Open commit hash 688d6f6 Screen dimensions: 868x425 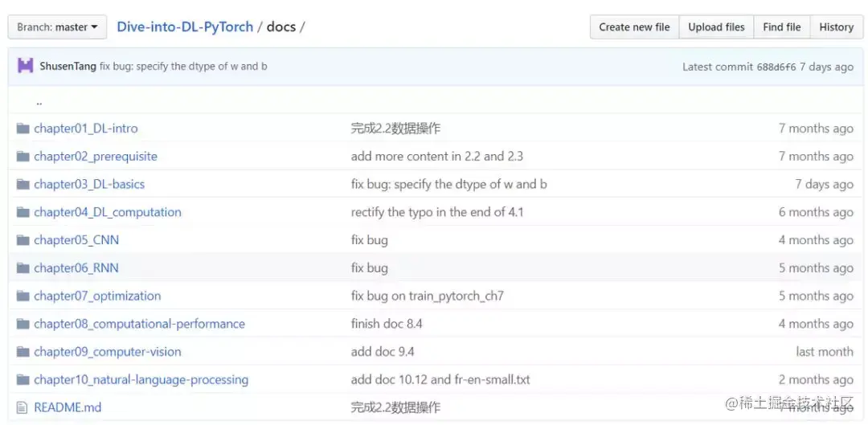pyautogui.click(x=776, y=67)
